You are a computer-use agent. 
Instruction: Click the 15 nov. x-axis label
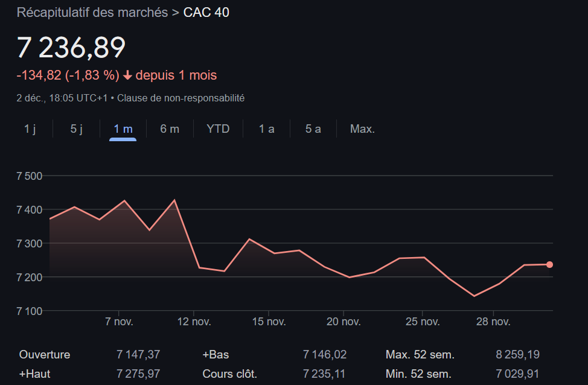click(x=269, y=322)
